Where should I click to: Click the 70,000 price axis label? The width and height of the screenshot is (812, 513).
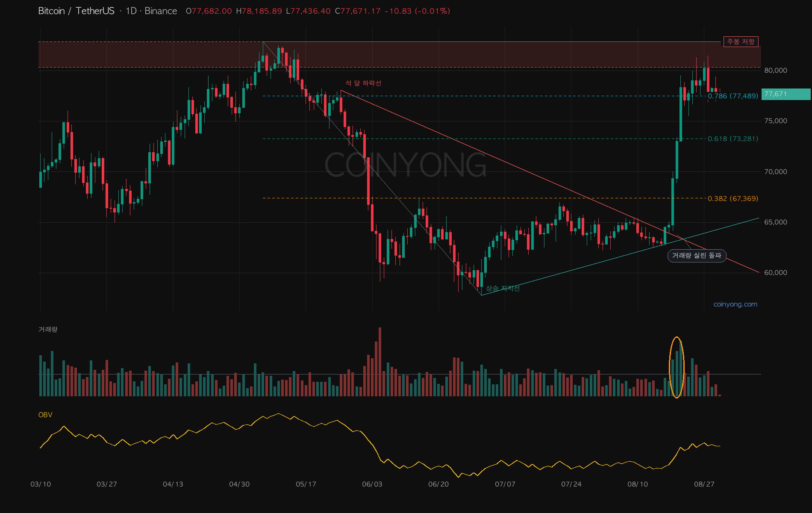click(x=775, y=171)
